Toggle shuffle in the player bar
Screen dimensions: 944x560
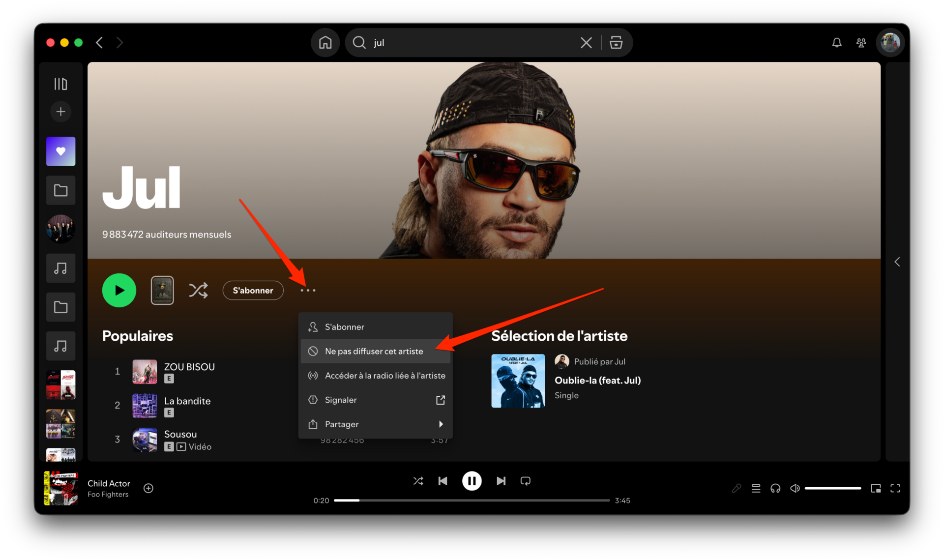click(418, 481)
